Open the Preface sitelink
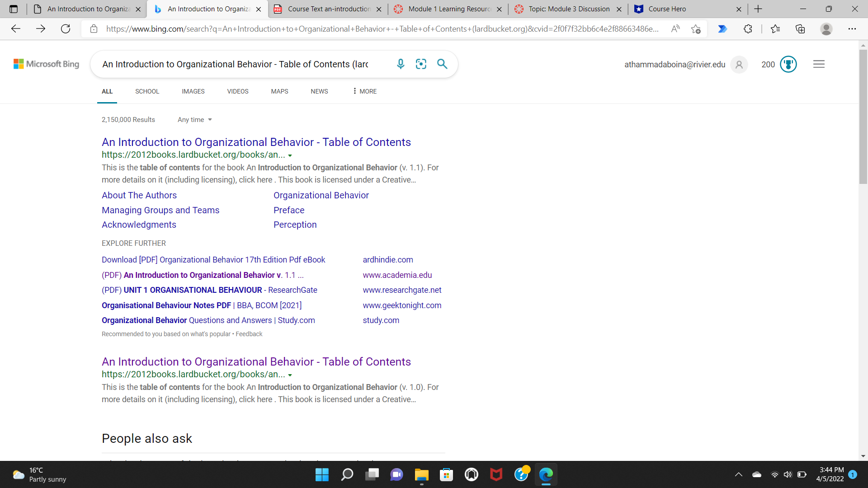Image resolution: width=868 pixels, height=488 pixels. (289, 210)
